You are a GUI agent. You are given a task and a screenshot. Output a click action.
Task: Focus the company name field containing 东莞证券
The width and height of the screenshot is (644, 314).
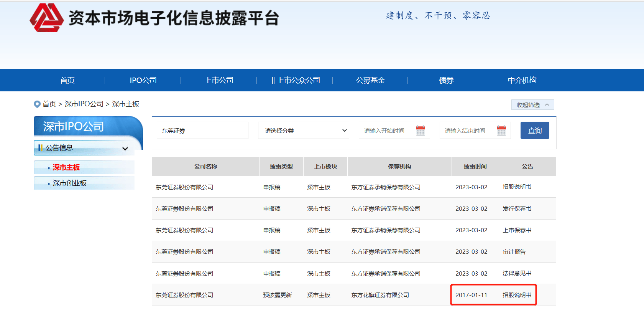click(x=202, y=131)
